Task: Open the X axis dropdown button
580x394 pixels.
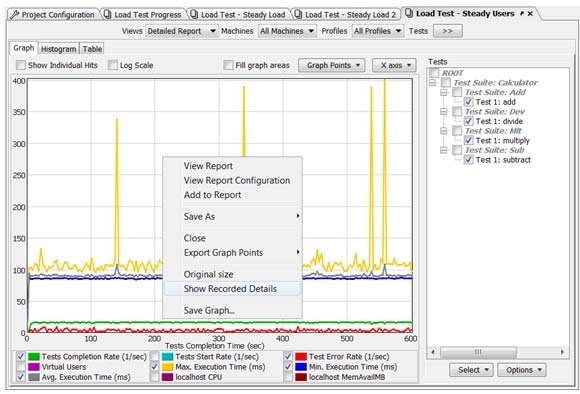Action: 394,65
